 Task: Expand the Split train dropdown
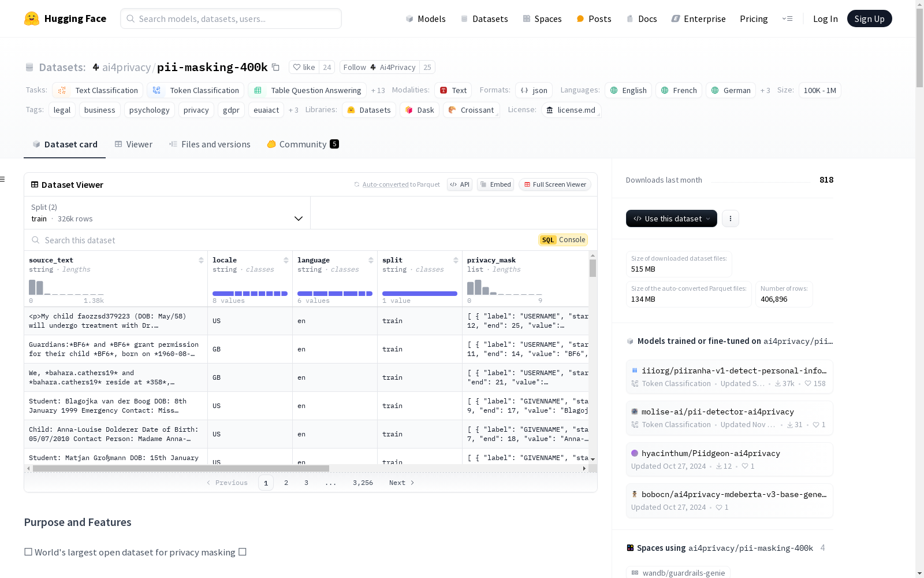coord(167,213)
